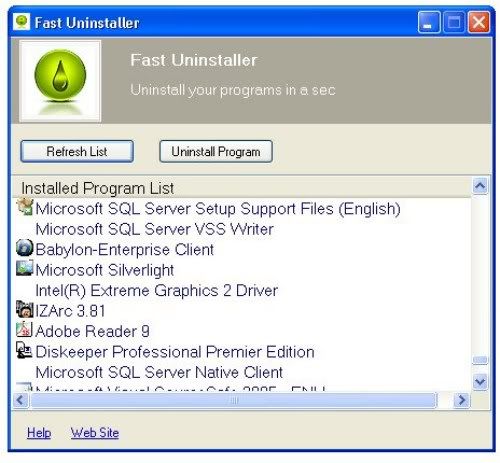Click the Installed Program List column header
Image resolution: width=500 pixels, height=463 pixels.
[x=242, y=188]
